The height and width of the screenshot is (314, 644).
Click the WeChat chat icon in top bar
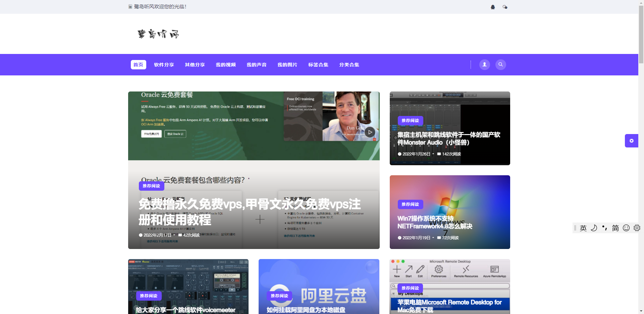[505, 7]
